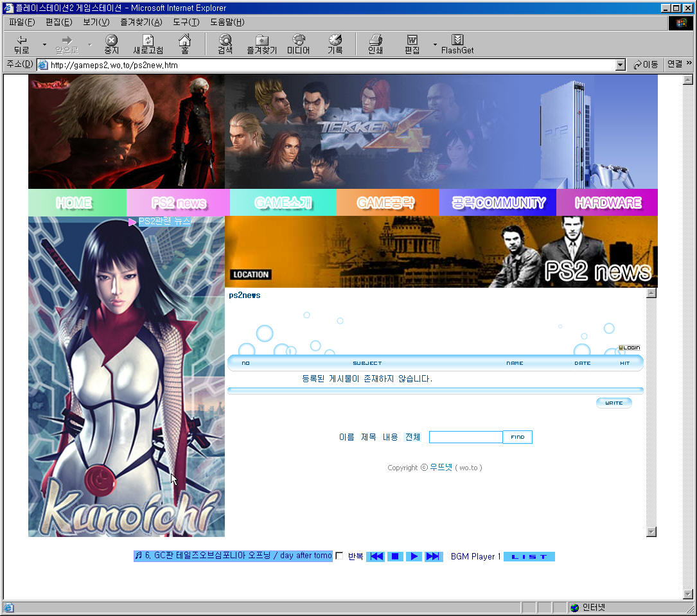The height and width of the screenshot is (616, 697).
Task: Click the 우뜨넷 copyright link
Action: [x=441, y=467]
